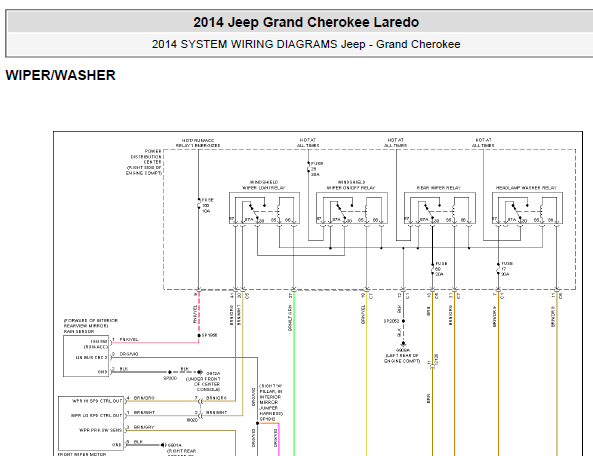Click the 'LIN BUS' pin label in rain sensor

point(91,357)
